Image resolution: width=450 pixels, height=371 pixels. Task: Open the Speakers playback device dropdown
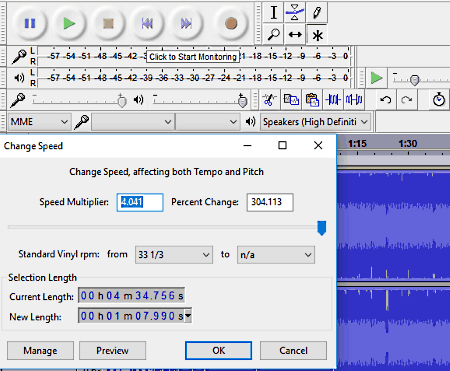pos(315,122)
